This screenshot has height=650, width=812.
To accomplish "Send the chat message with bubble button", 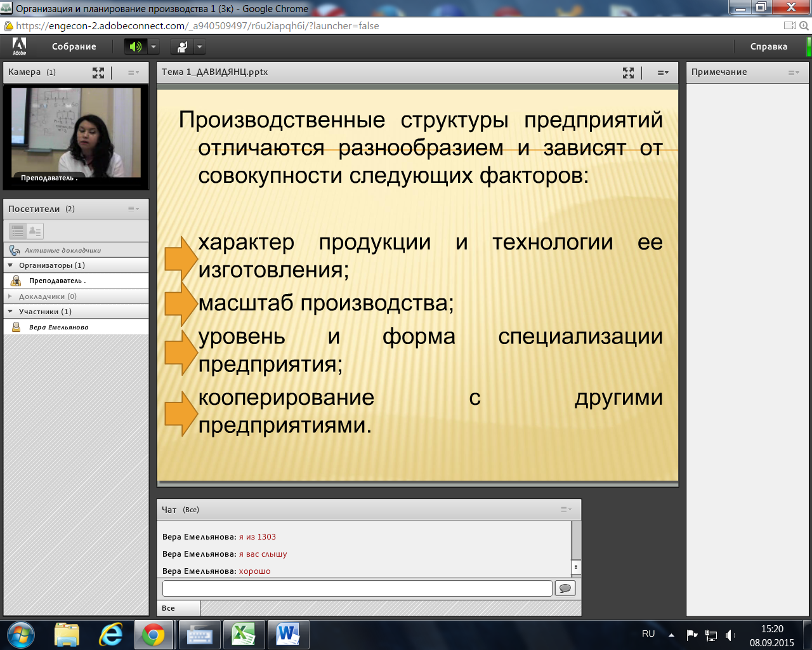I will coord(565,588).
